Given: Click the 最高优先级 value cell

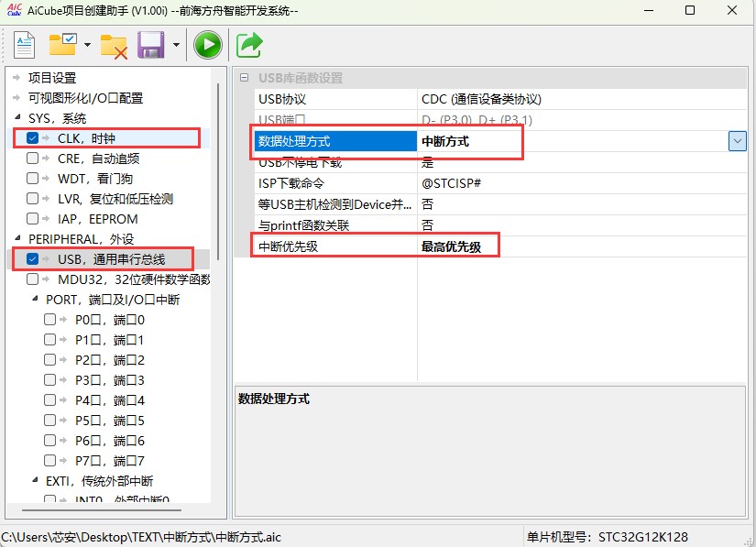Looking at the screenshot, I should 582,246.
